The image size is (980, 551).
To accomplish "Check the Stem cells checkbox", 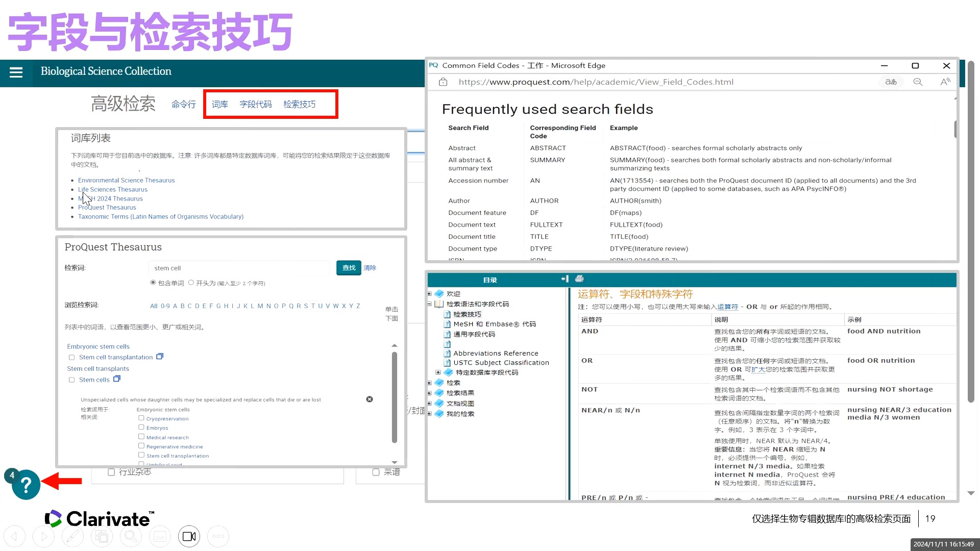I will pos(71,380).
